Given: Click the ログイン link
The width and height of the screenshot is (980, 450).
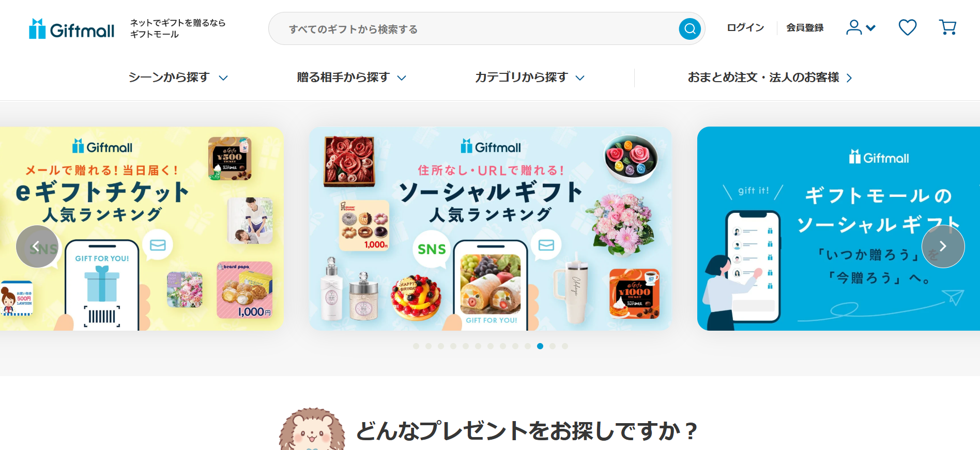Looking at the screenshot, I should pos(745,28).
